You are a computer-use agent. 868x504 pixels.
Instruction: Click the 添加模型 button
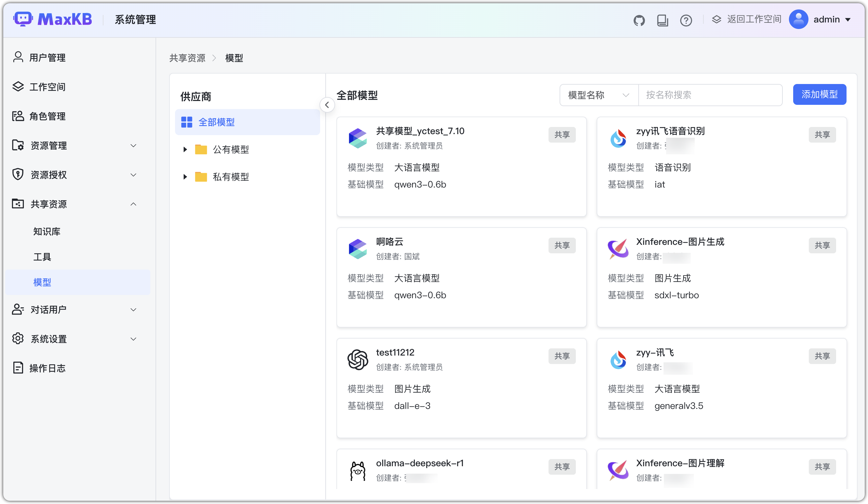pyautogui.click(x=819, y=94)
